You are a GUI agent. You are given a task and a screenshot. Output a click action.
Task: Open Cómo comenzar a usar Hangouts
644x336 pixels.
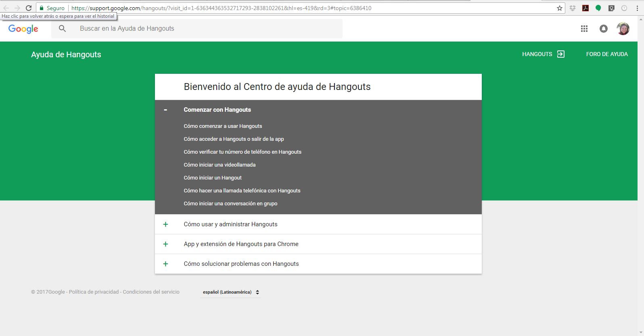[x=223, y=126]
